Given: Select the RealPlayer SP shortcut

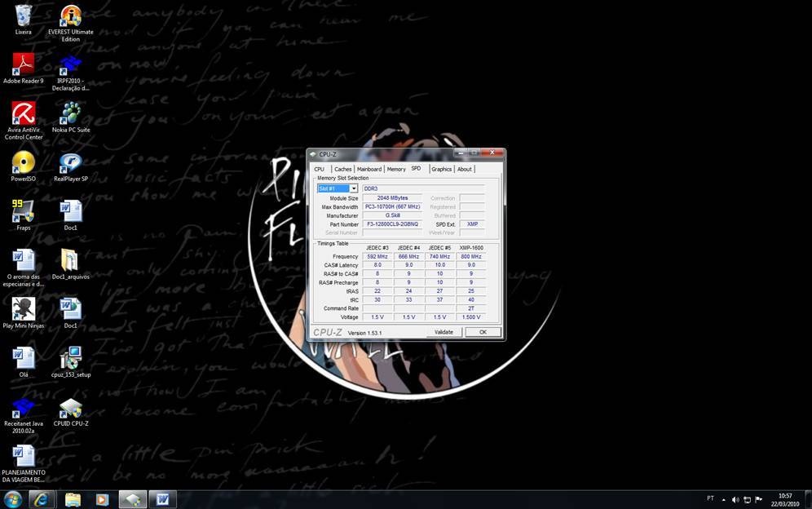Looking at the screenshot, I should click(71, 166).
